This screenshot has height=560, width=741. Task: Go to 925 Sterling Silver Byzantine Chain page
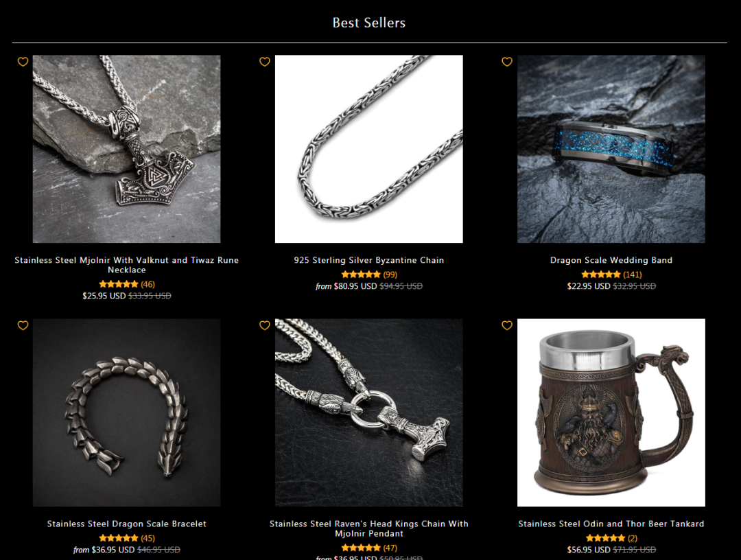click(369, 260)
